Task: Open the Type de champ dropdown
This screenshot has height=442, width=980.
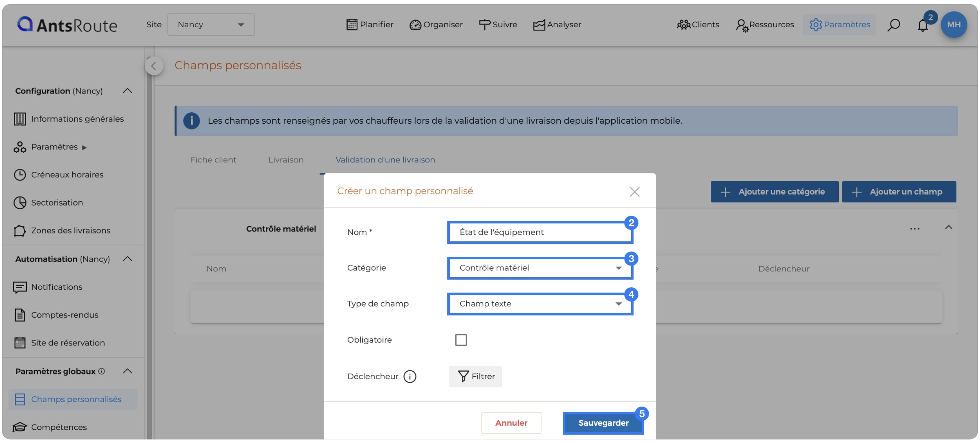Action: coord(540,304)
